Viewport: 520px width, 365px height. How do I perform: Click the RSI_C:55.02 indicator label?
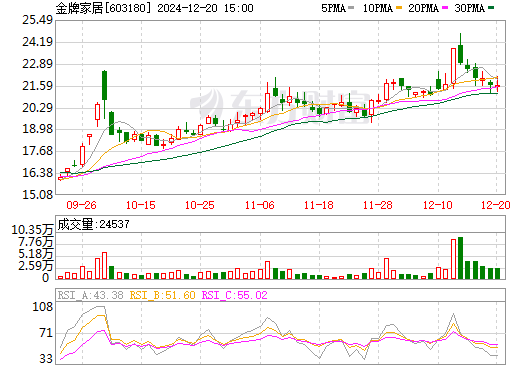tap(235, 295)
